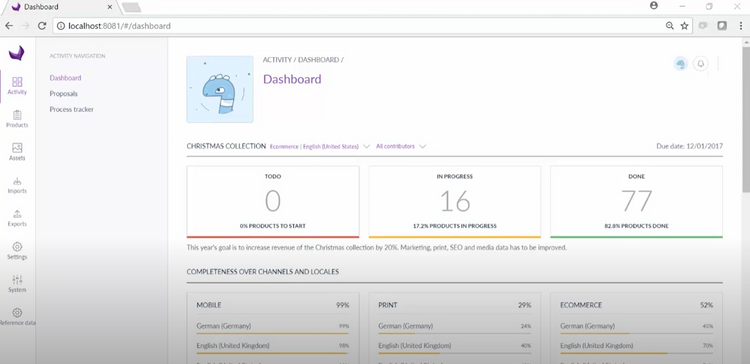Select Proposals in activity navigation
This screenshot has height=364, width=750.
64,94
